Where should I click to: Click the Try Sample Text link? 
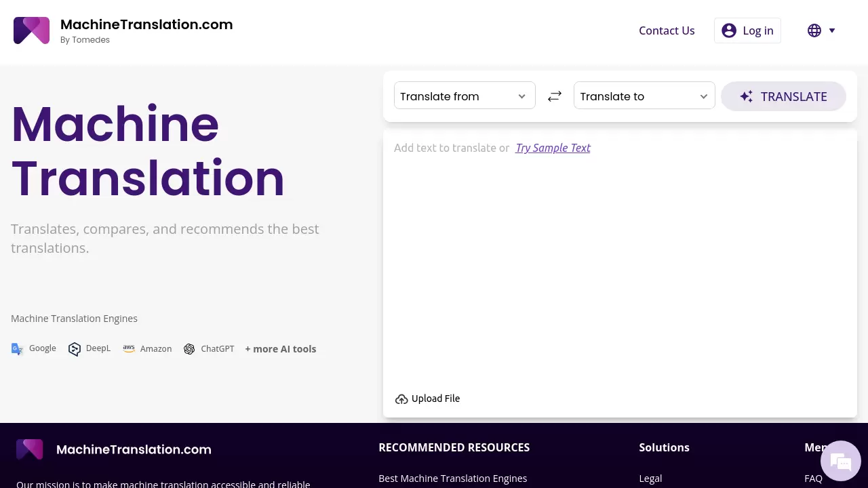pos(553,148)
